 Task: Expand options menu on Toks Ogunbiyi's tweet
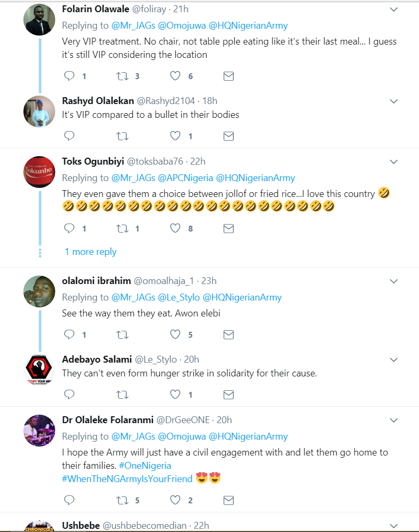click(x=394, y=162)
